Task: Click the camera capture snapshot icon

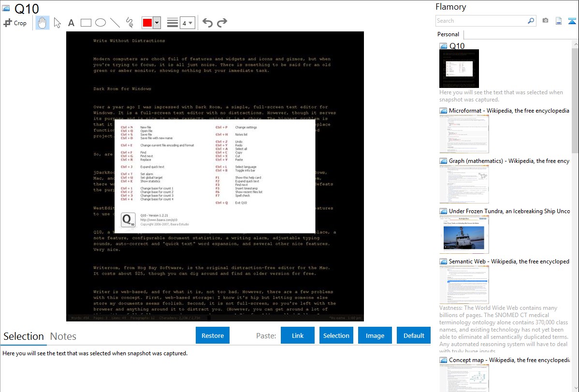Action: (x=545, y=21)
